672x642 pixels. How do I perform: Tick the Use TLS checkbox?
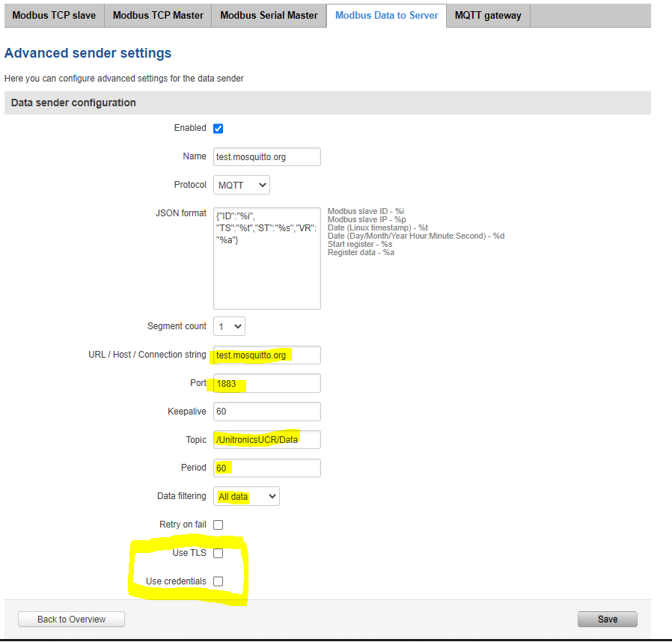[219, 554]
